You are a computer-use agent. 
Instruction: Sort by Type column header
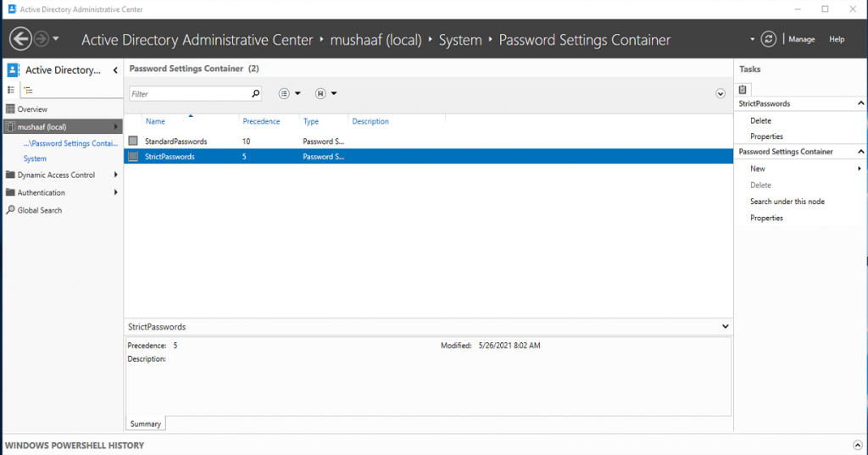pos(310,121)
